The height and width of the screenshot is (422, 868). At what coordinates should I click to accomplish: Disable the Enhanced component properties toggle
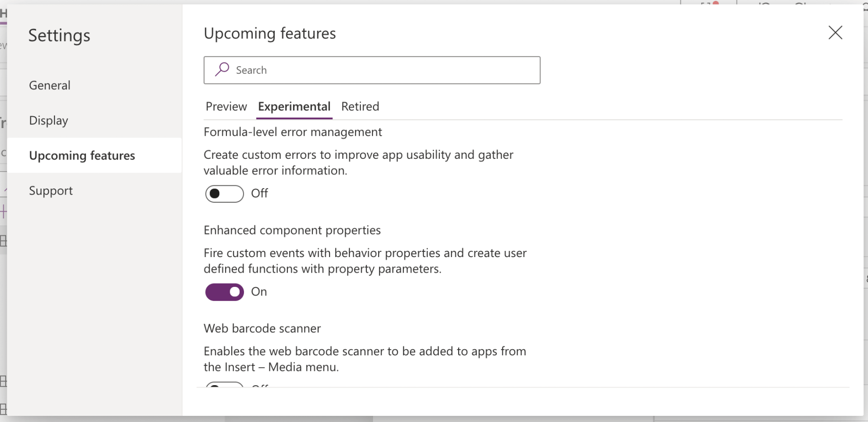pos(225,292)
